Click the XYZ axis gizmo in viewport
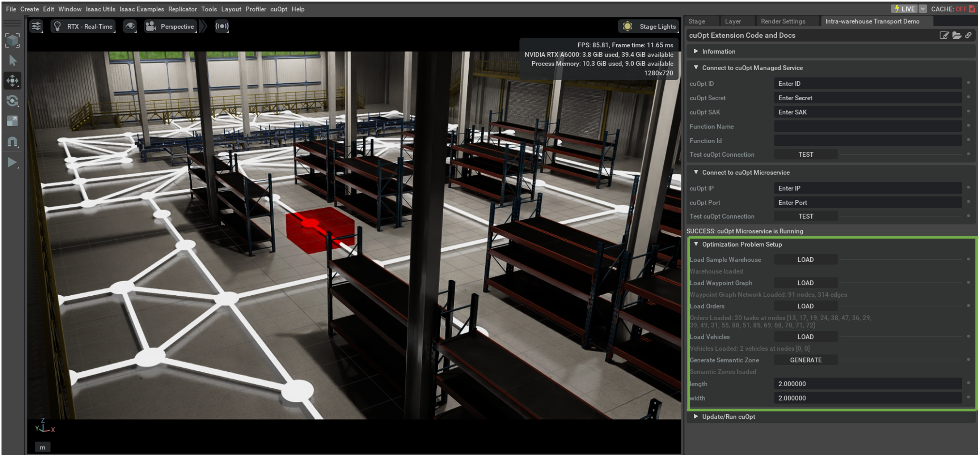980x456 pixels. [x=45, y=426]
